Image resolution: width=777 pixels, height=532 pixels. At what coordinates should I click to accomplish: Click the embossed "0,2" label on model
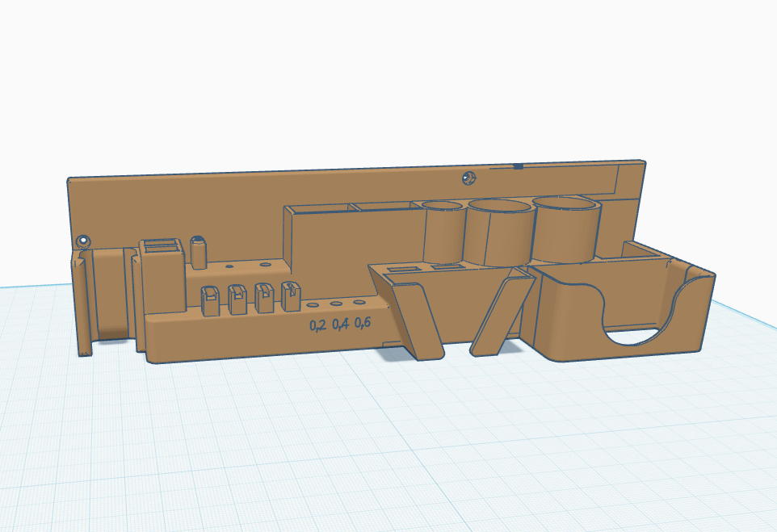click(317, 325)
